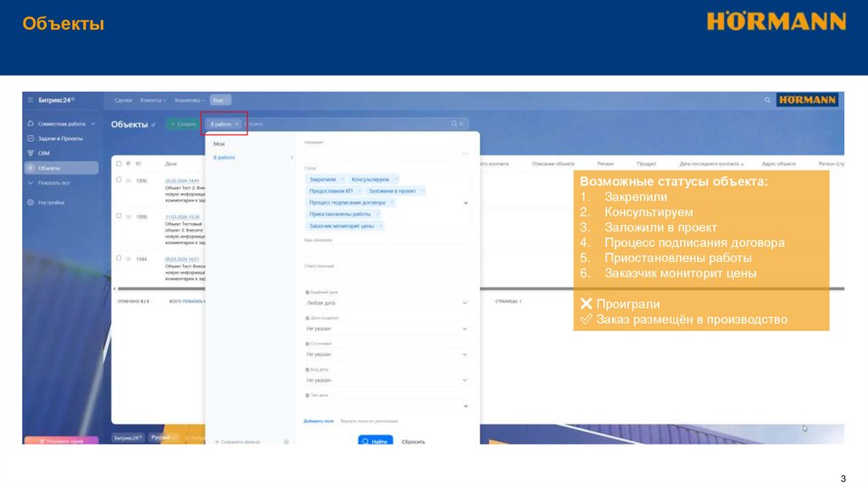Click Сохранить фильтр at panel bottom
Viewport: 868px width, 487px height.
(237, 441)
